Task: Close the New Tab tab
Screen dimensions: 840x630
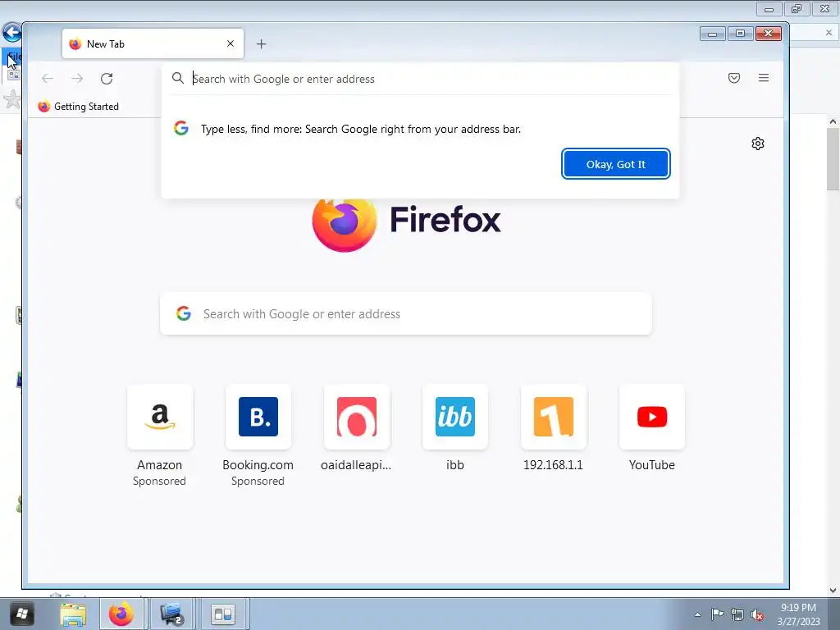Action: (x=231, y=44)
